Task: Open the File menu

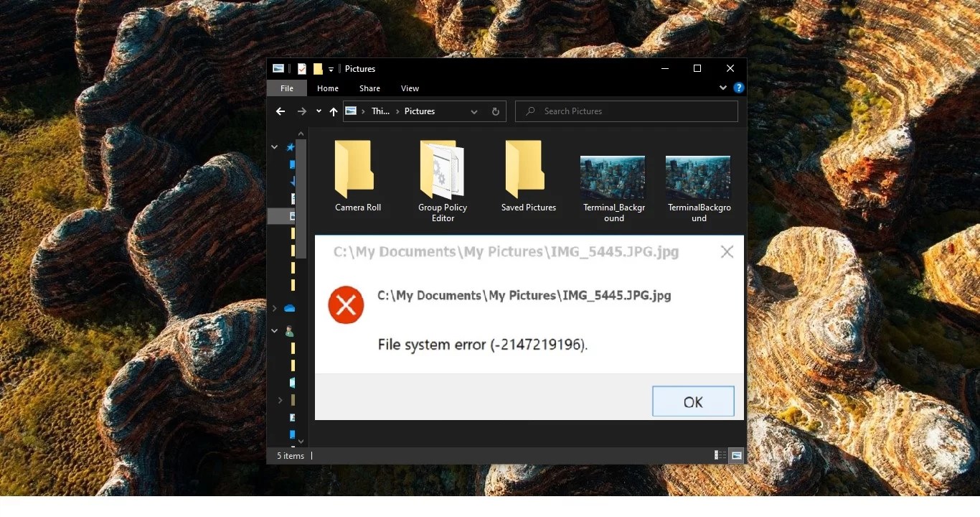Action: [286, 88]
